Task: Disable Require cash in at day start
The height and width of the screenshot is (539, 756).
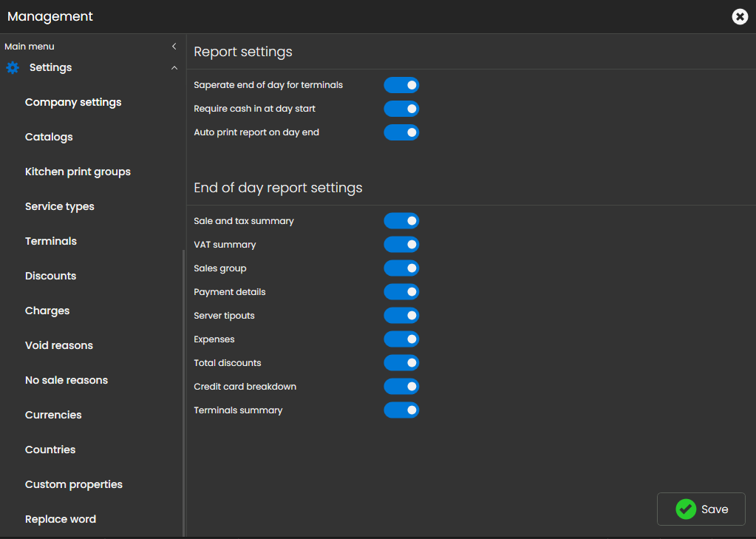Action: (401, 109)
